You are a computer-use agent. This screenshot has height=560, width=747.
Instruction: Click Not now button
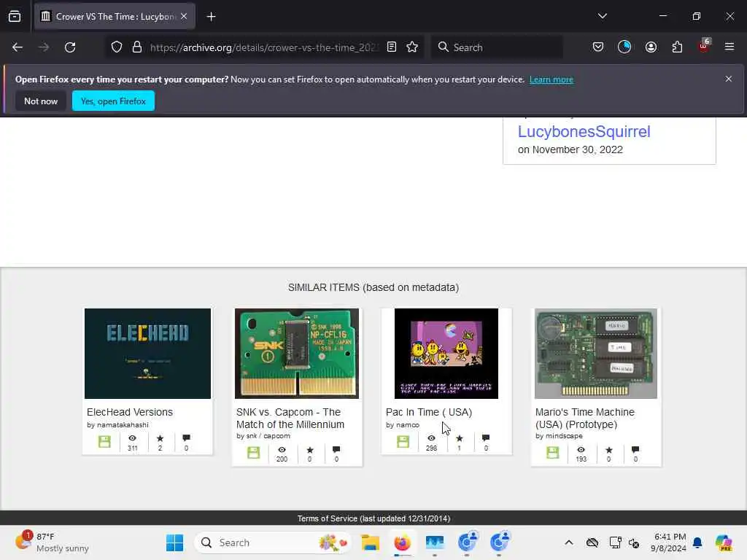(x=41, y=101)
